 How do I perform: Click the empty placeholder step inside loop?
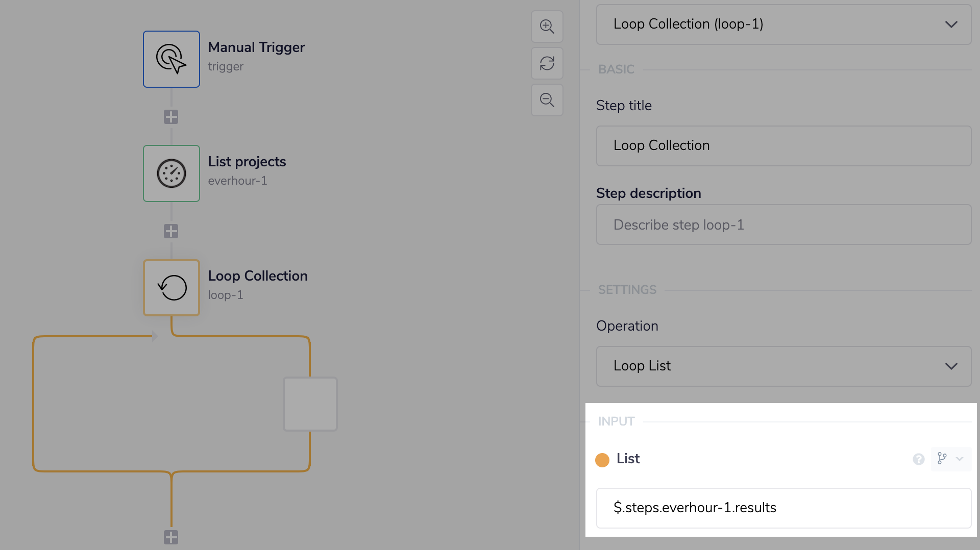click(310, 404)
